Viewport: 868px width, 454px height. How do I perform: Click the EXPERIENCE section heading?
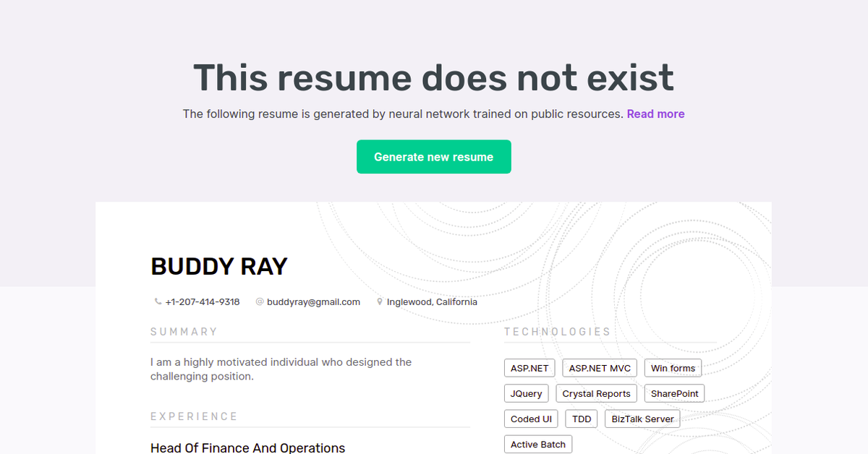coord(194,416)
